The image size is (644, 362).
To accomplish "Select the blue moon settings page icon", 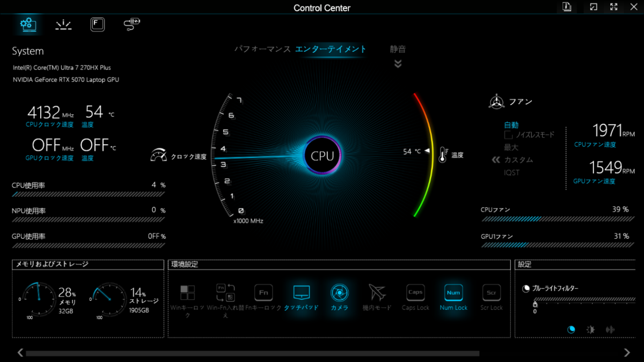I will tap(571, 330).
